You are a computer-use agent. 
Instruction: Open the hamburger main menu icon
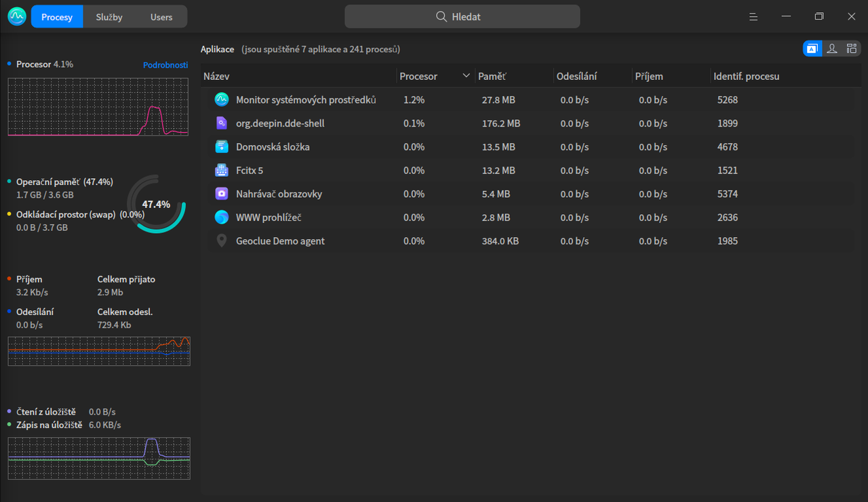pyautogui.click(x=753, y=16)
